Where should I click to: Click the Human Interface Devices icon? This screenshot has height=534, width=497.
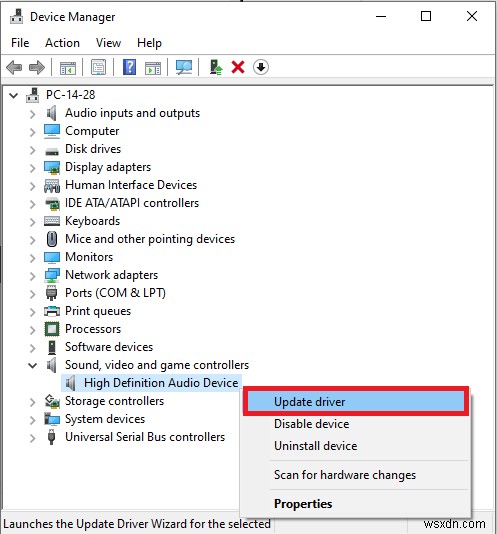(x=52, y=186)
